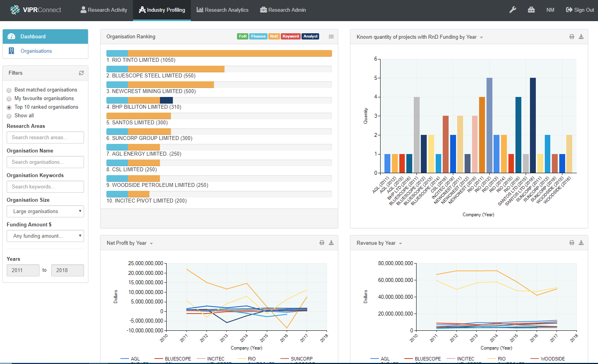Open the NM user menu
598x364 pixels.
pyautogui.click(x=550, y=10)
